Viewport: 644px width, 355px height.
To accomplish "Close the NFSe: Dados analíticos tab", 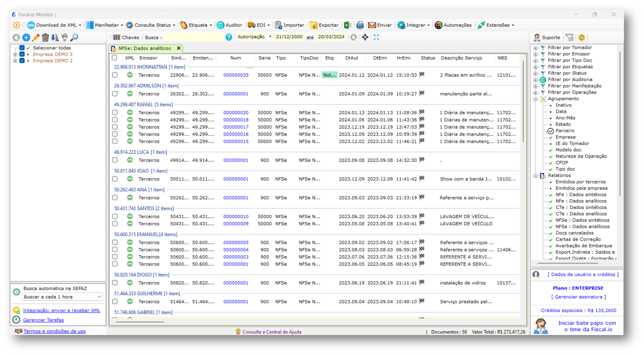I will 179,48.
